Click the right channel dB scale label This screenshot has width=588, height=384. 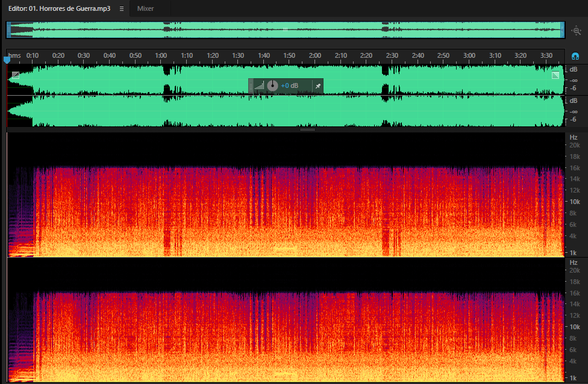coord(574,101)
